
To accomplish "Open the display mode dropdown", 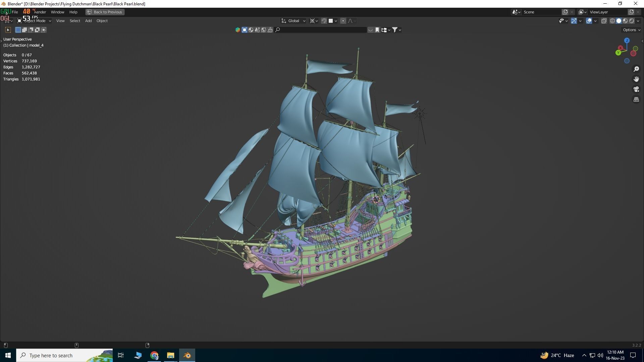I will click(x=386, y=30).
